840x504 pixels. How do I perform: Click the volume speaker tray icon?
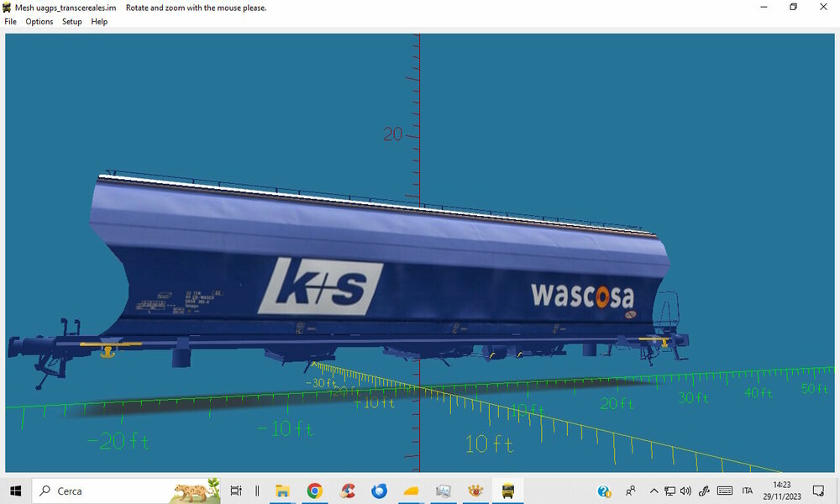pyautogui.click(x=685, y=491)
